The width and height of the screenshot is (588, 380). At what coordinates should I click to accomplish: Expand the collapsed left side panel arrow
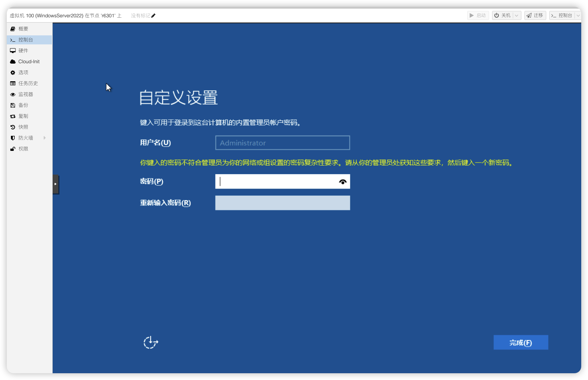pyautogui.click(x=56, y=184)
